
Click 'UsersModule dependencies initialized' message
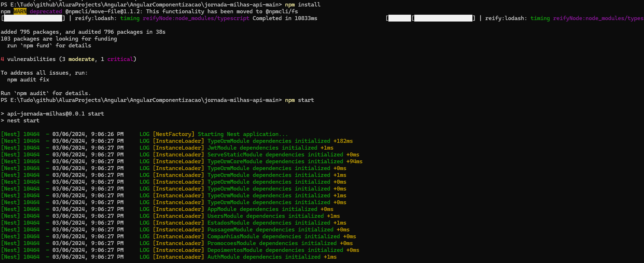[266, 216]
